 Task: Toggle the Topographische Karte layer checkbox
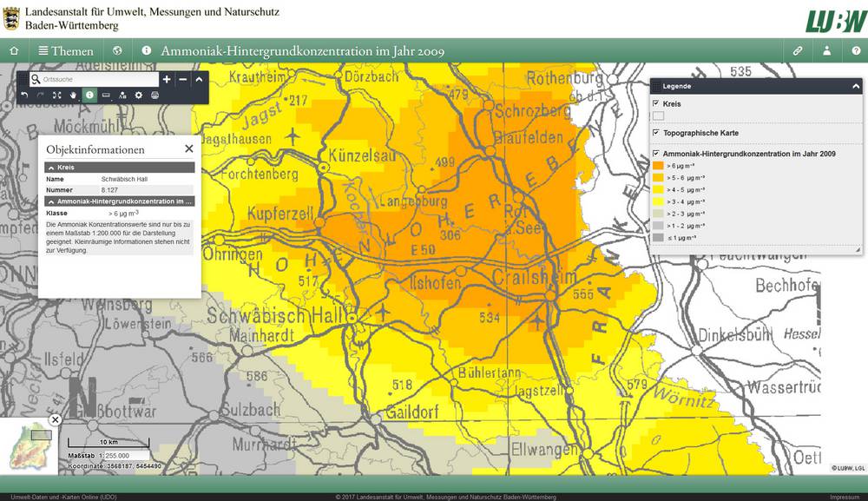pyautogui.click(x=656, y=133)
